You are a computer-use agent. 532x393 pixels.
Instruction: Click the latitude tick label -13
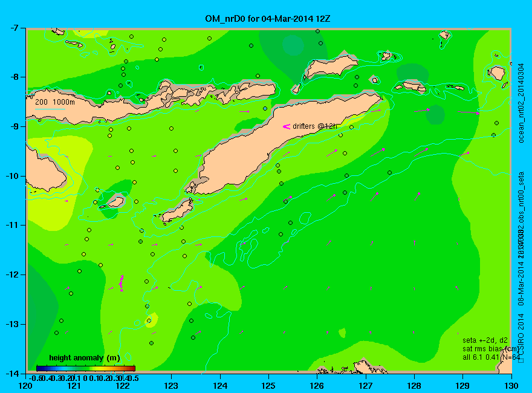[x=11, y=324]
